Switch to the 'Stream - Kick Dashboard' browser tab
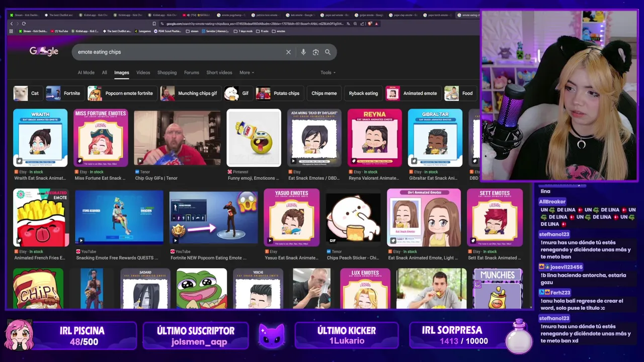The height and width of the screenshot is (362, 644). (24, 15)
